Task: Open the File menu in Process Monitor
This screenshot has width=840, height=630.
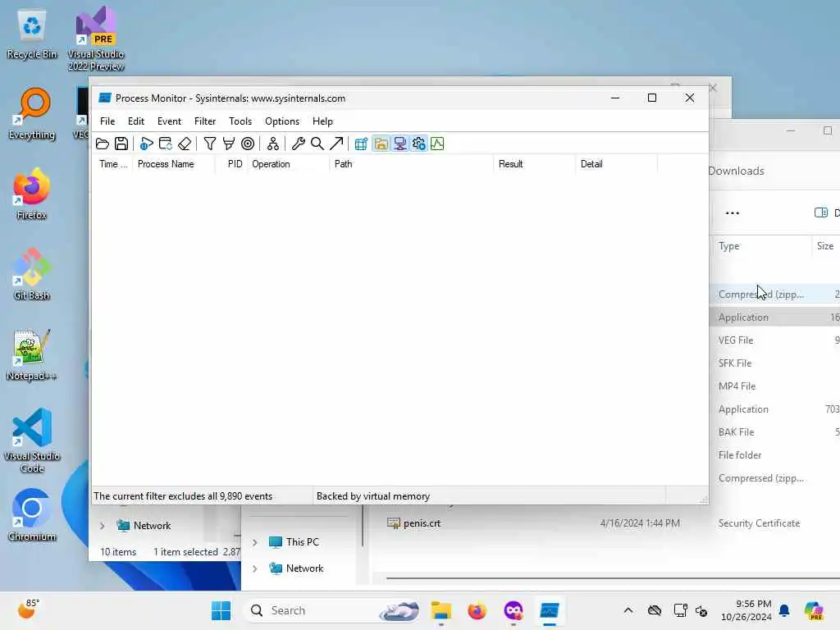Action: (x=107, y=121)
